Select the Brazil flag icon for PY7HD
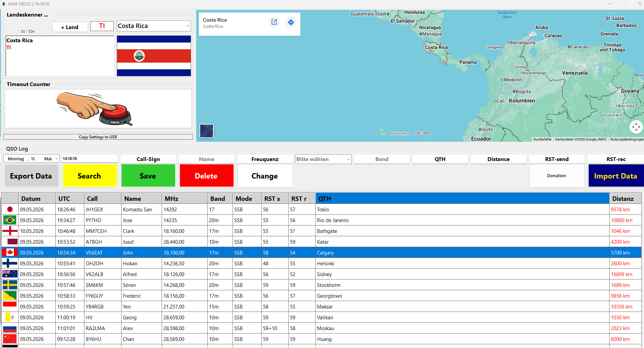 coord(10,220)
